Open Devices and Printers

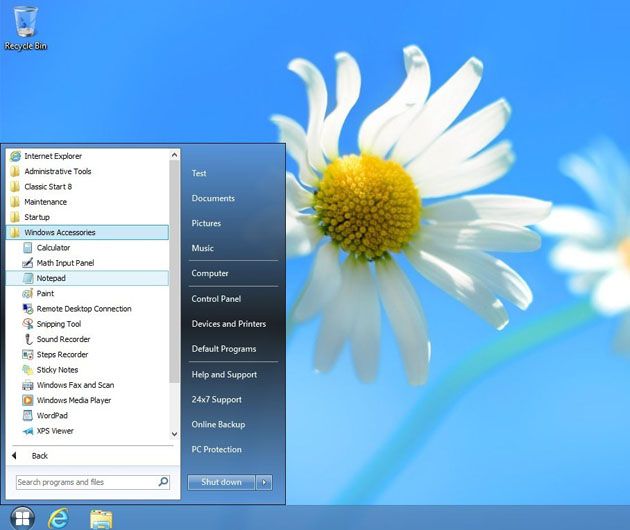click(x=229, y=323)
